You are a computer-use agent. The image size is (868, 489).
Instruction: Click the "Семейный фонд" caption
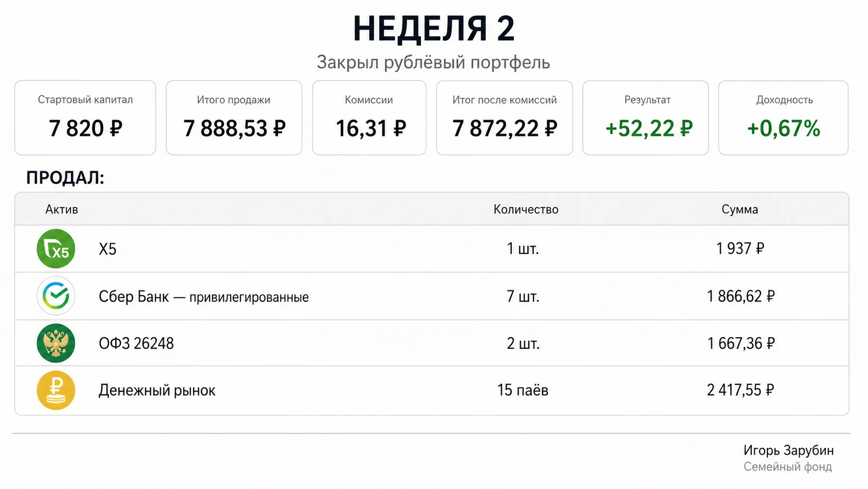pyautogui.click(x=788, y=467)
